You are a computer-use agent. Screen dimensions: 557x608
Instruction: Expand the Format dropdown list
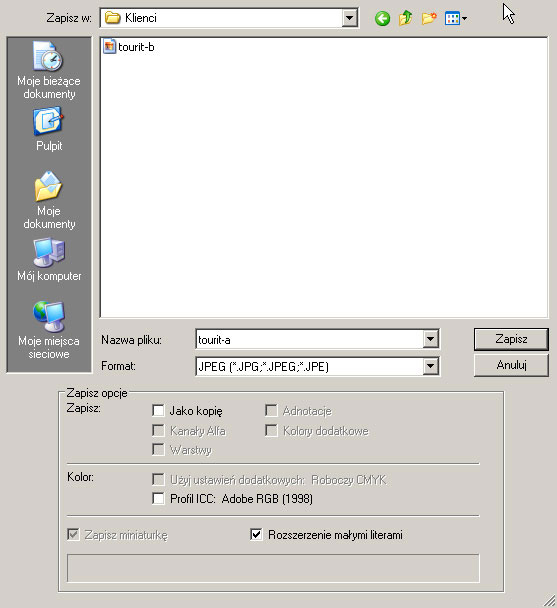pyautogui.click(x=430, y=366)
